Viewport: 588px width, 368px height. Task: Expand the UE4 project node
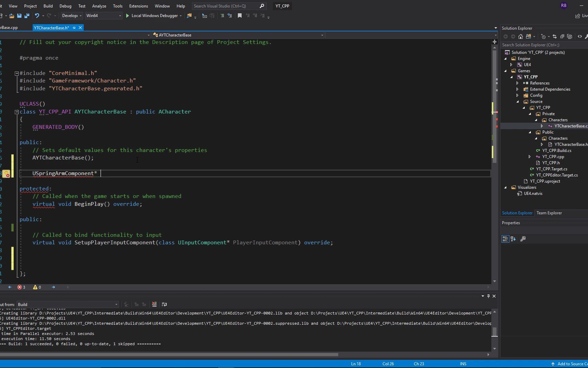coord(511,65)
